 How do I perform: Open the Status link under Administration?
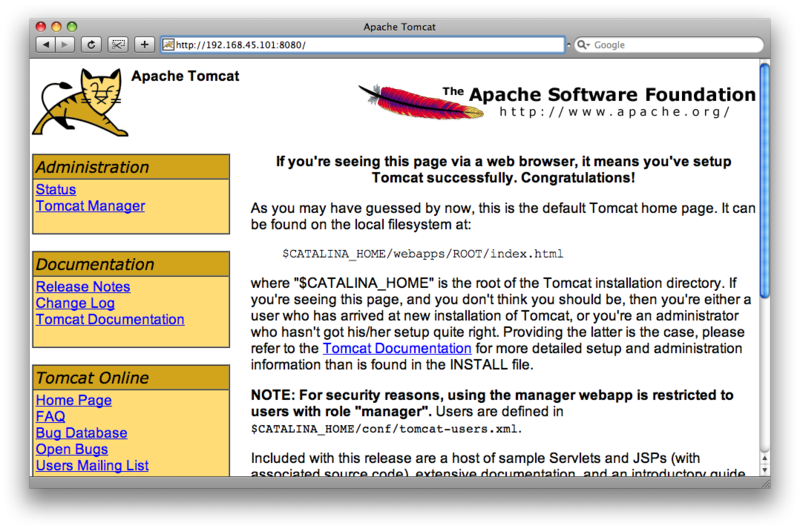click(x=56, y=189)
